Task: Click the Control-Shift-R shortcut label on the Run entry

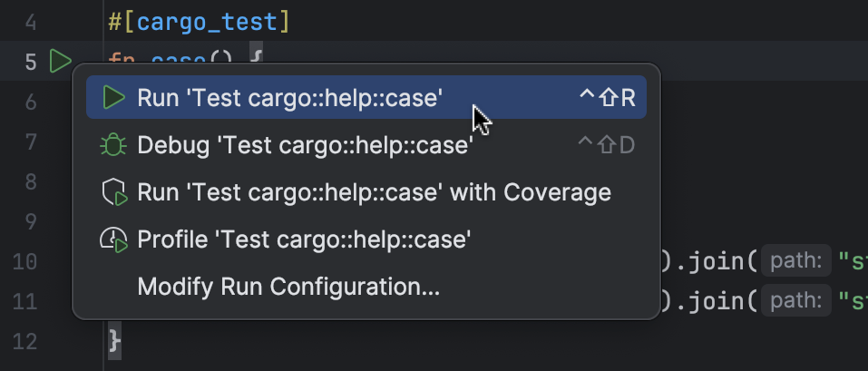Action: coord(607,98)
